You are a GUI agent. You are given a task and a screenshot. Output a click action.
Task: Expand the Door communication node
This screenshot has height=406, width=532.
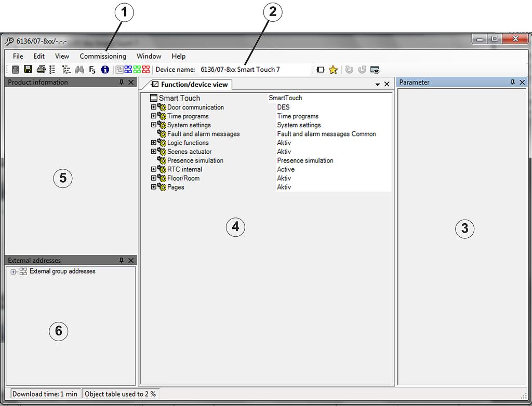(154, 107)
